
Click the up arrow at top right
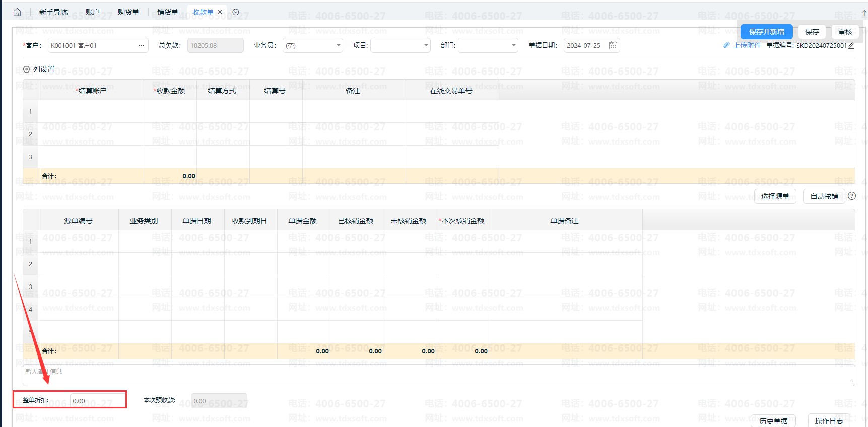(864, 14)
